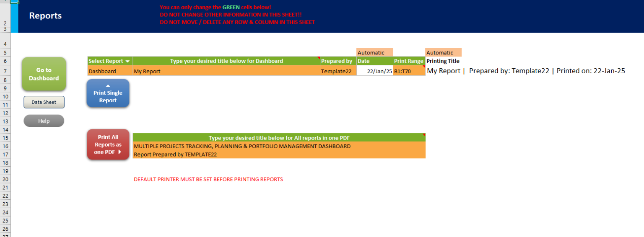This screenshot has height=237, width=644.
Task: Edit the Report Prepared by TEMPLATE22 cell
Action: click(x=279, y=155)
